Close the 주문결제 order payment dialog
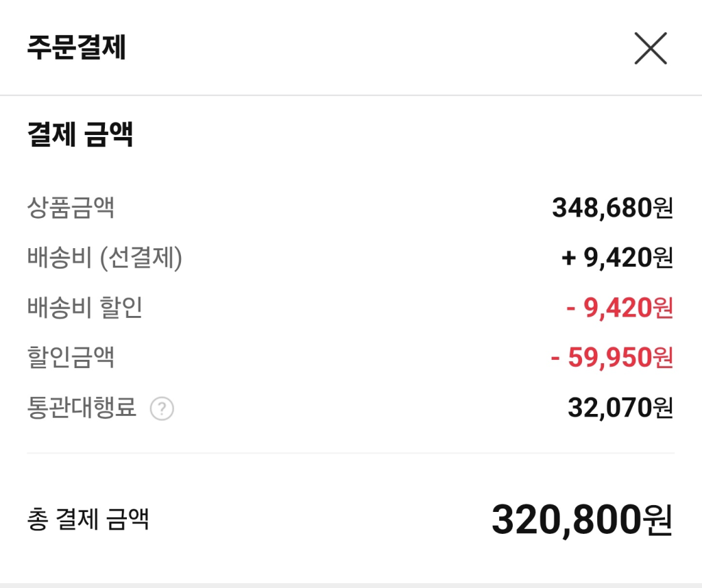 (650, 49)
